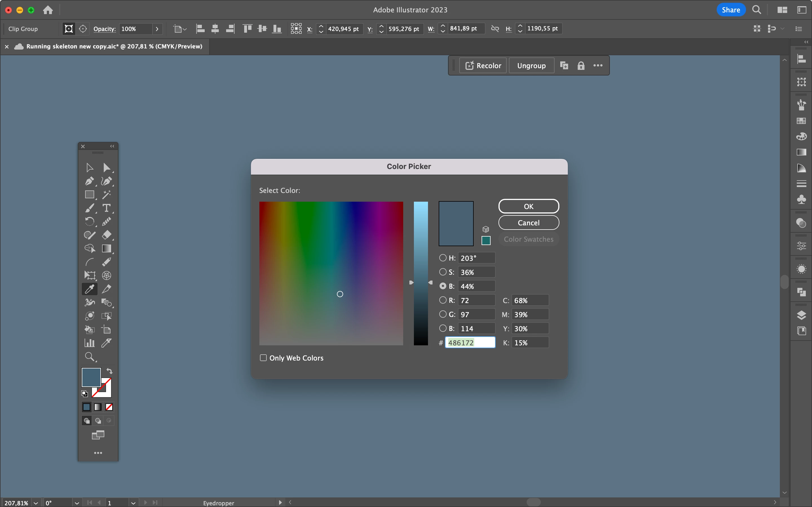Open the zoom level dropdown

tap(36, 503)
